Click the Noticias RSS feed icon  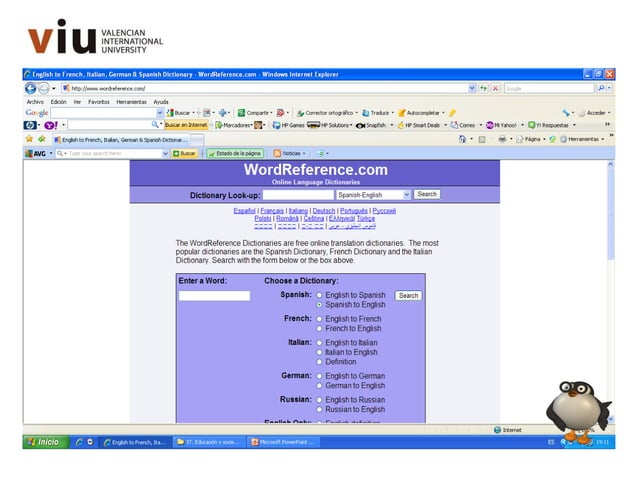click(x=277, y=153)
